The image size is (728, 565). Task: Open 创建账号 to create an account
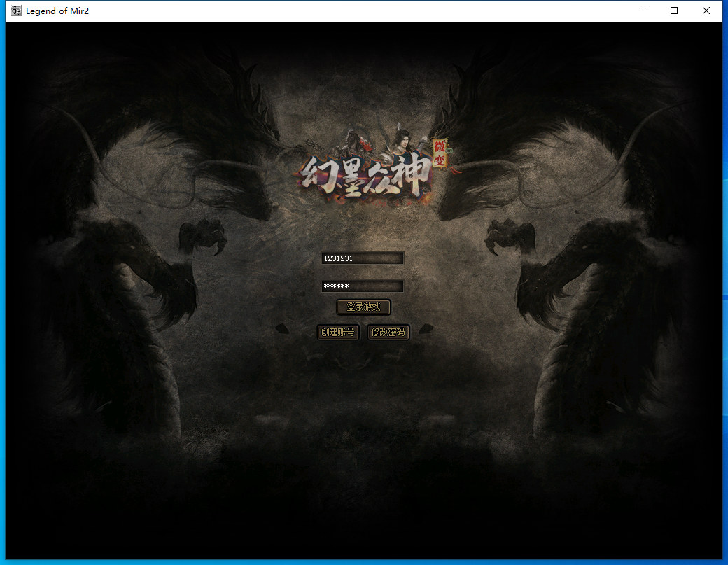pyautogui.click(x=338, y=333)
